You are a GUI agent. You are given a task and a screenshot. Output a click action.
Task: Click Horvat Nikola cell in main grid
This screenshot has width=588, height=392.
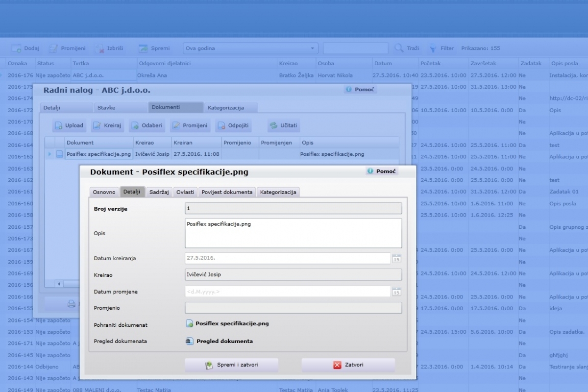(x=343, y=75)
